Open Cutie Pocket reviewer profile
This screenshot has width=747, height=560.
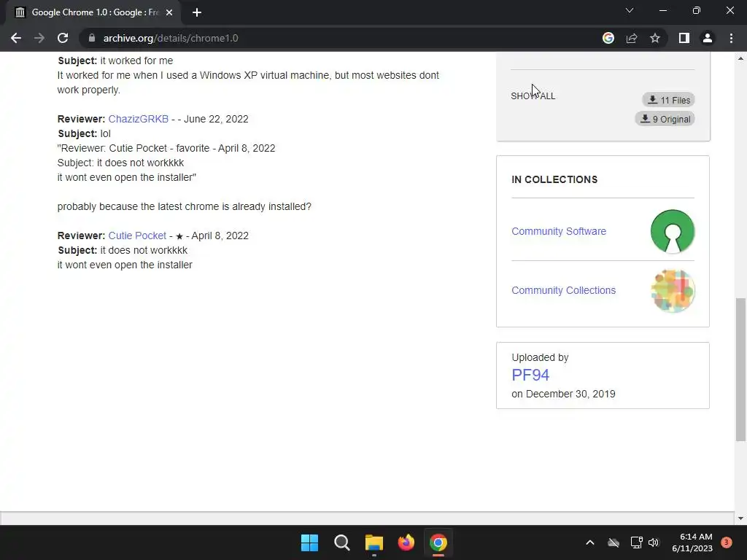[x=137, y=236]
